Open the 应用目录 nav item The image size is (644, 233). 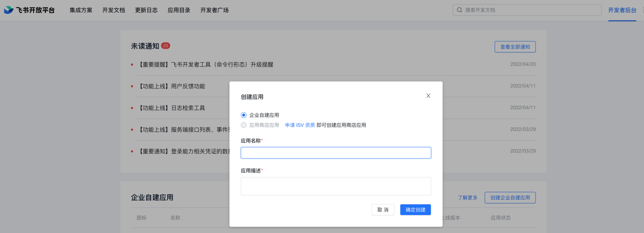coord(179,10)
